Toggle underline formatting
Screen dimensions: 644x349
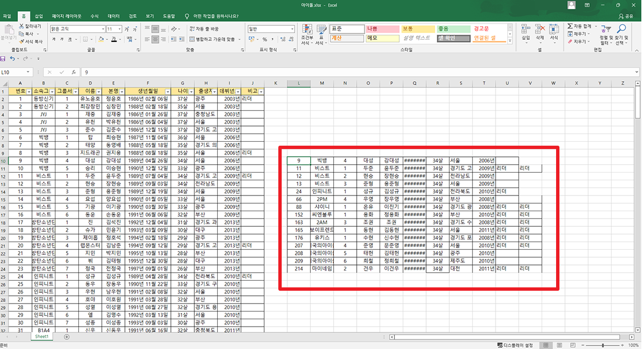pyautogui.click(x=70, y=39)
